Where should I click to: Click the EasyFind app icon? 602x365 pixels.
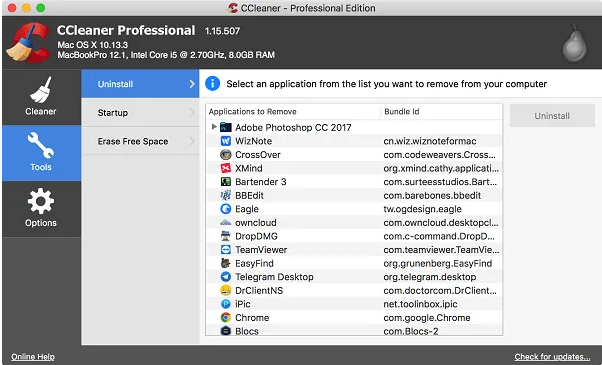(x=226, y=263)
